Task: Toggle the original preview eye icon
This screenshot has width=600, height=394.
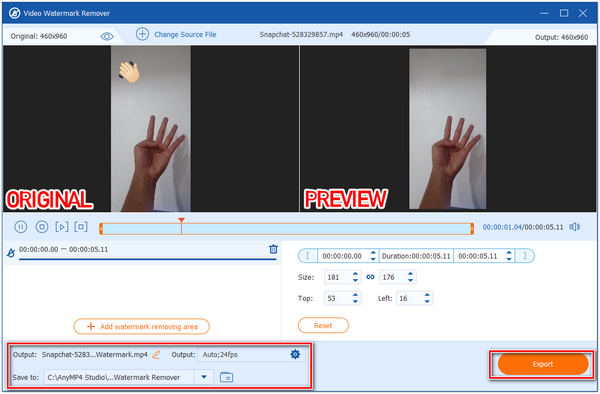Action: pyautogui.click(x=107, y=36)
